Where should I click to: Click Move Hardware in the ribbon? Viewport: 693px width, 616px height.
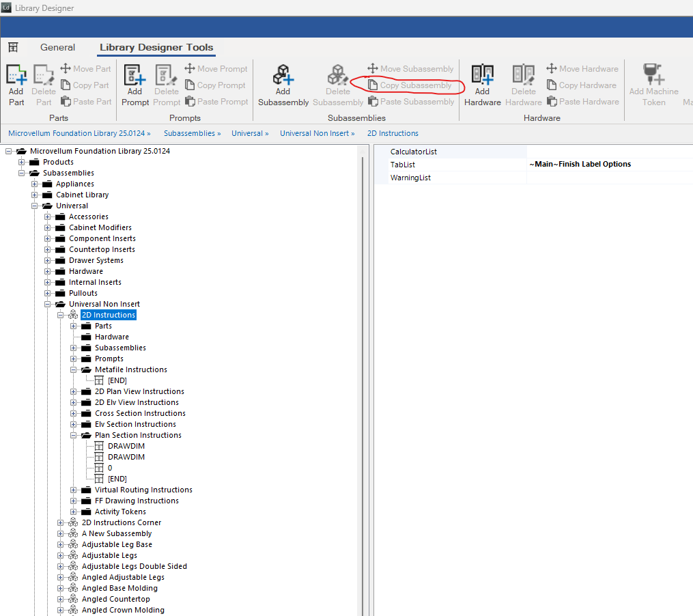[x=582, y=68]
